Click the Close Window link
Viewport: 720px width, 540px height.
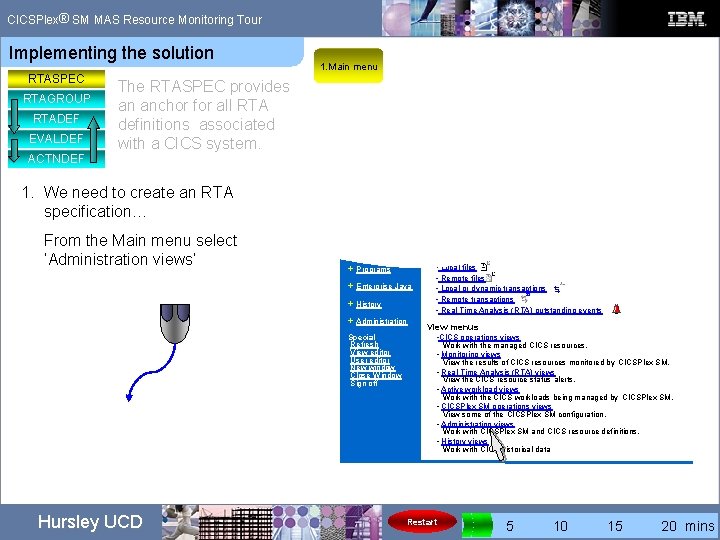pos(376,375)
